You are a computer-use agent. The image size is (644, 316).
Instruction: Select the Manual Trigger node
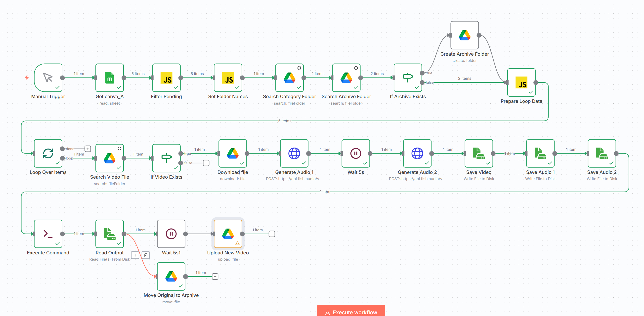48,78
